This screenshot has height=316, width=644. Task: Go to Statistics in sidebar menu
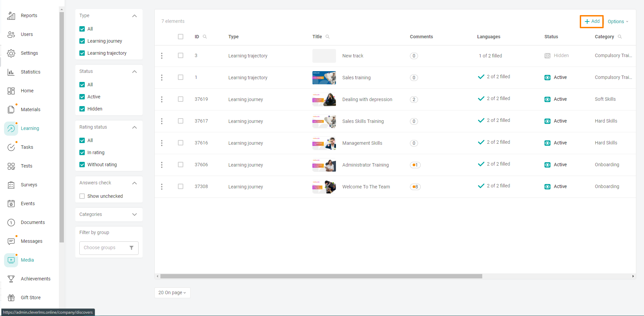[x=31, y=72]
